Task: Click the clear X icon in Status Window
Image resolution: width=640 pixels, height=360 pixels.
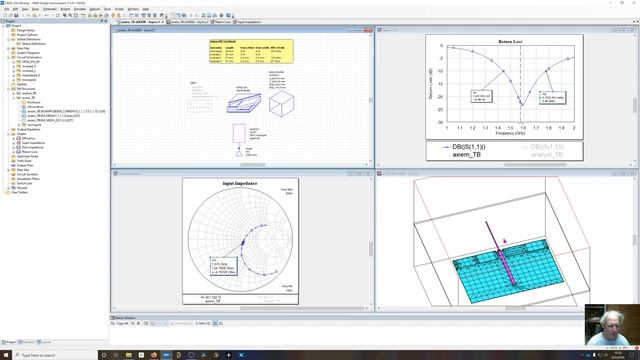Action: coord(133,323)
